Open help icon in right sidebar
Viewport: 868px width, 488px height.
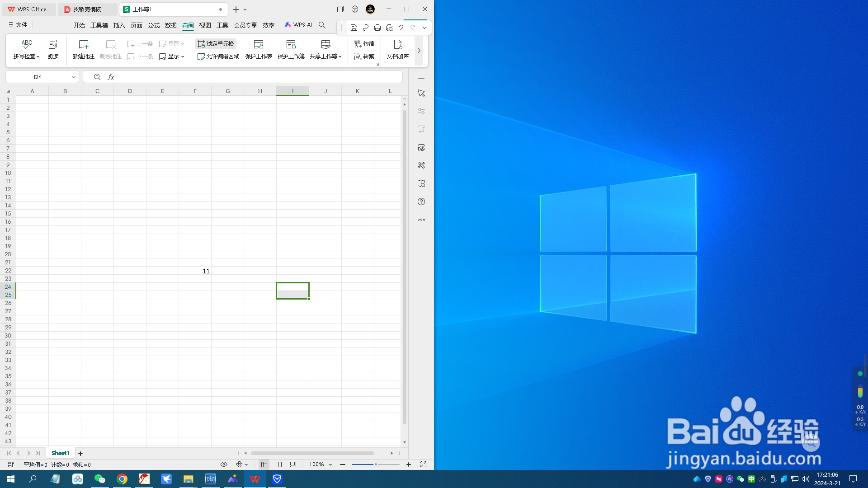(421, 202)
